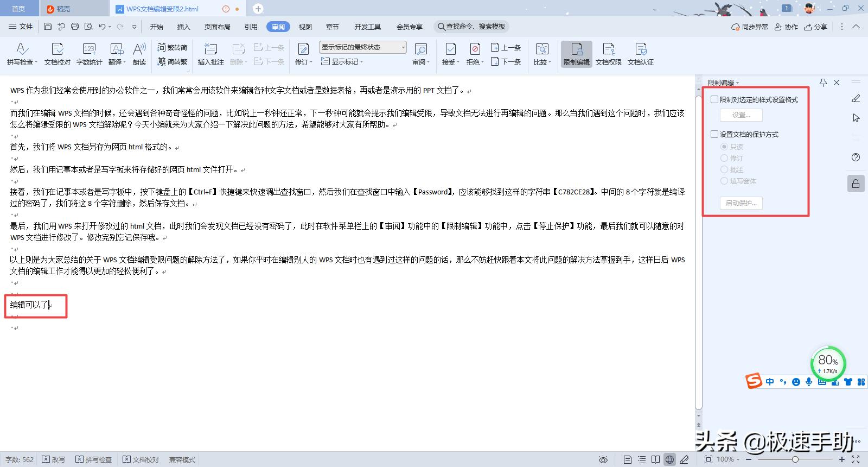
Task: Select the 修订 protection radio option
Action: (724, 158)
